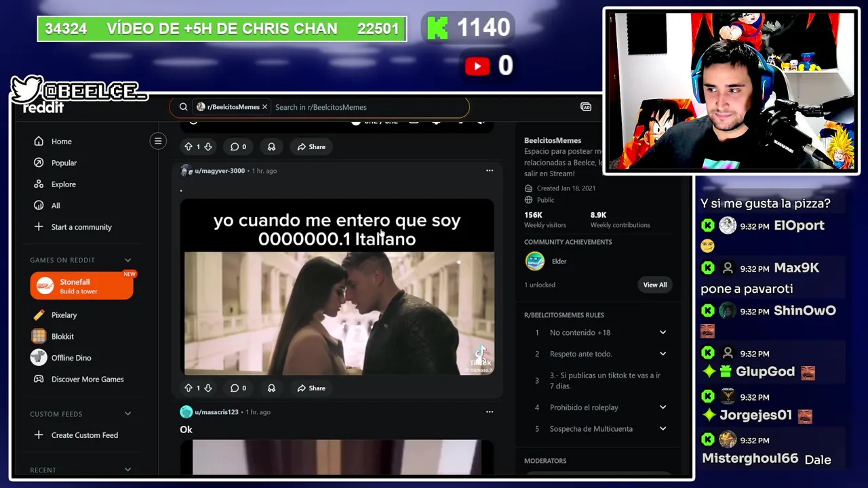Click the Chris Chan video goal bar
The image size is (868, 488).
coord(222,29)
